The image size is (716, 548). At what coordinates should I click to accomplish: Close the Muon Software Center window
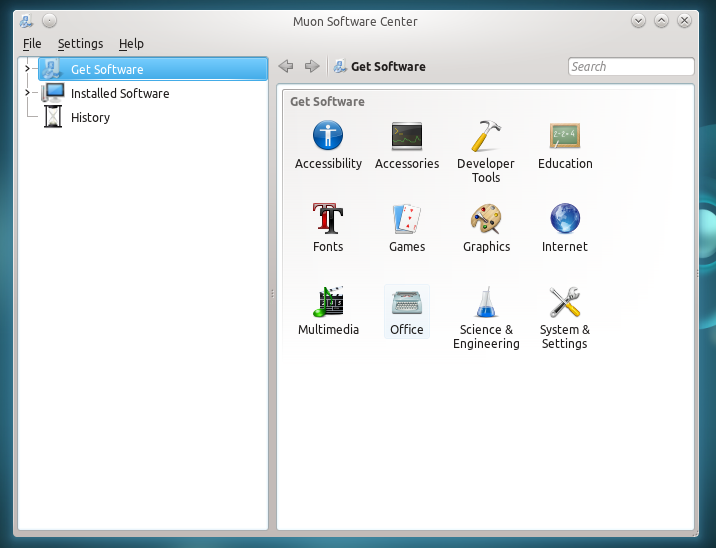point(684,21)
